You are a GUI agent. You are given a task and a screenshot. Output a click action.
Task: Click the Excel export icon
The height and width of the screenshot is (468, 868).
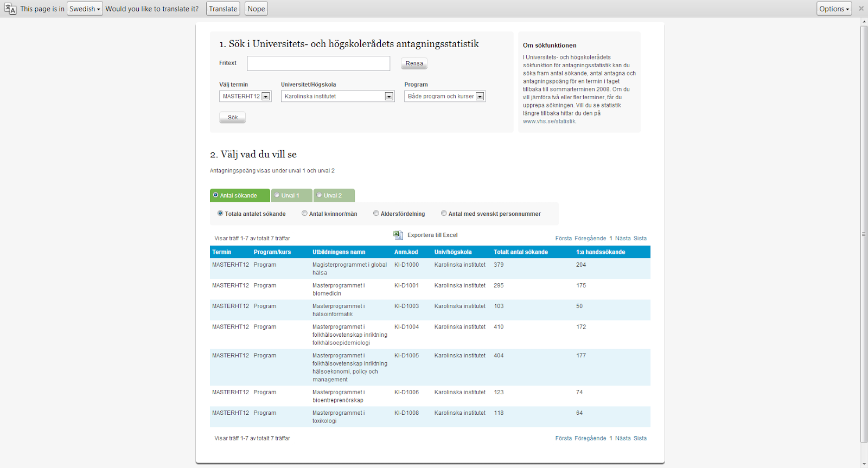(x=398, y=235)
